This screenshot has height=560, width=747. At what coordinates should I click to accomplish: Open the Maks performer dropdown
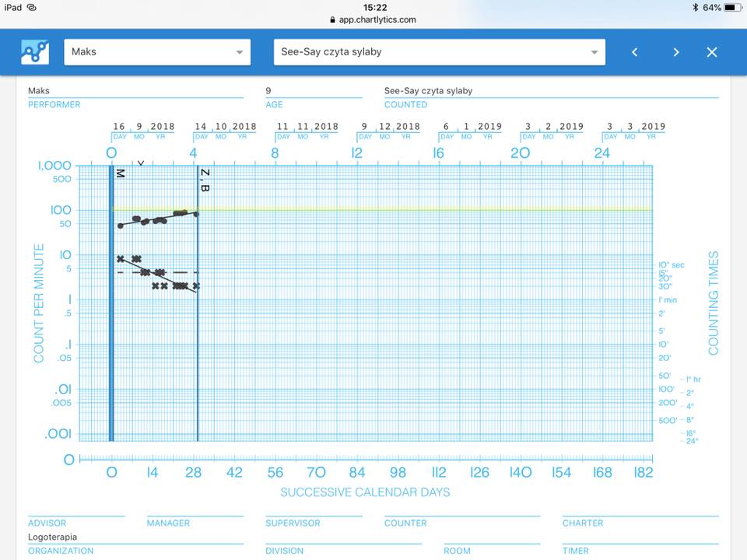[157, 52]
